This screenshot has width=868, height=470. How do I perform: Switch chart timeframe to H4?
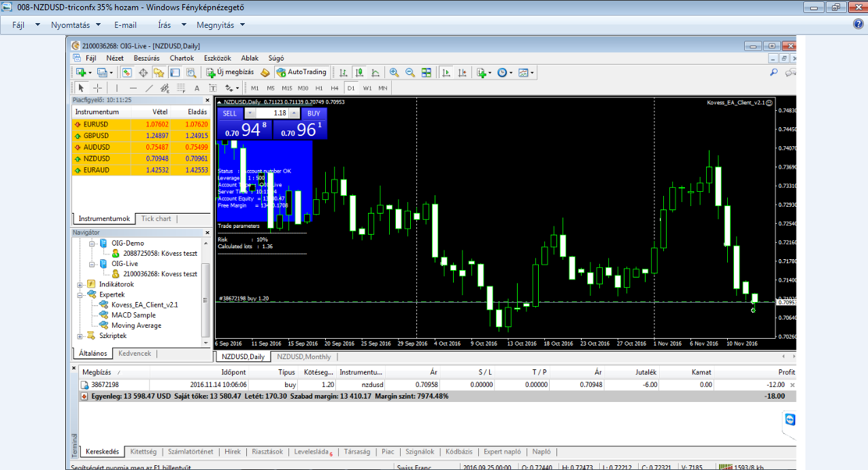[334, 88]
